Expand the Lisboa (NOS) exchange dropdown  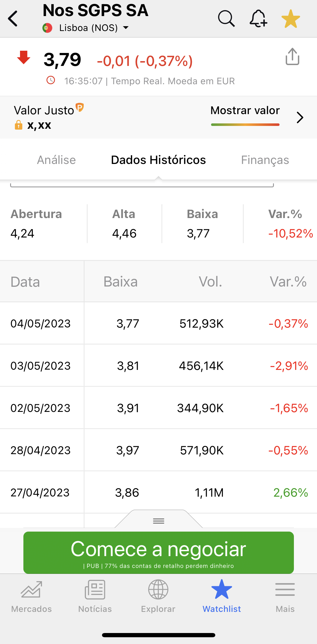click(x=126, y=28)
